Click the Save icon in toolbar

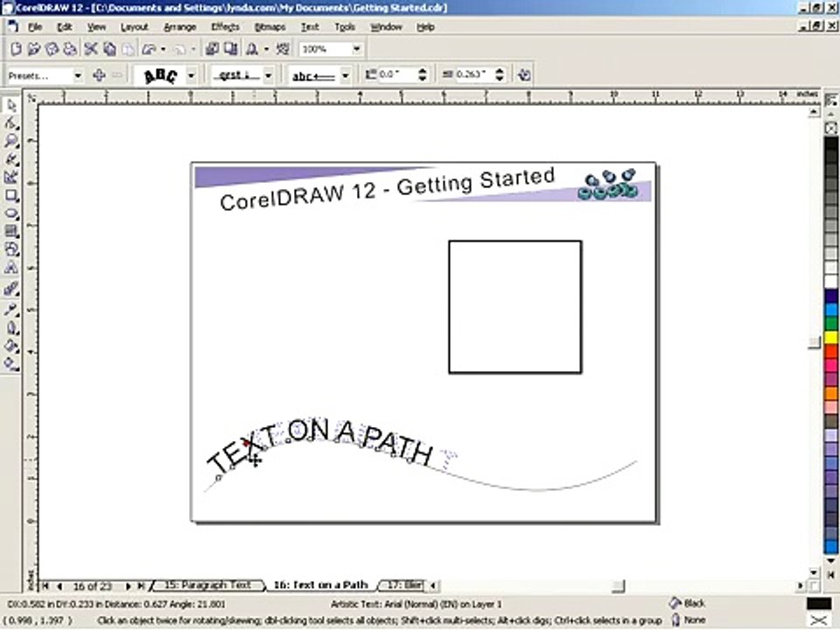point(52,49)
